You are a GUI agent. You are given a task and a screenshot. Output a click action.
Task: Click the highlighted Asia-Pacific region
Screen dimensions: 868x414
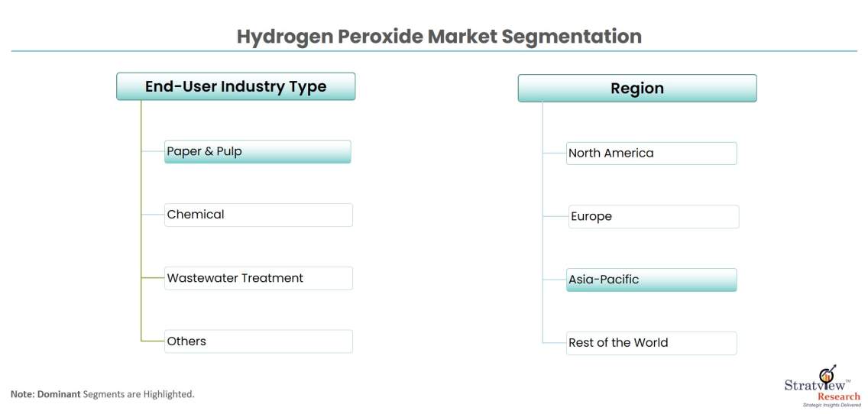[x=651, y=280]
